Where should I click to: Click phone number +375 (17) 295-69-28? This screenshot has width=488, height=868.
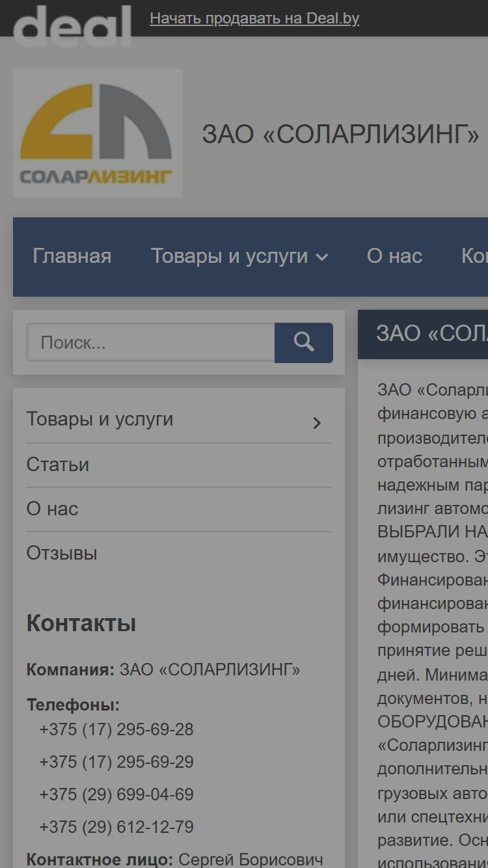point(116,729)
